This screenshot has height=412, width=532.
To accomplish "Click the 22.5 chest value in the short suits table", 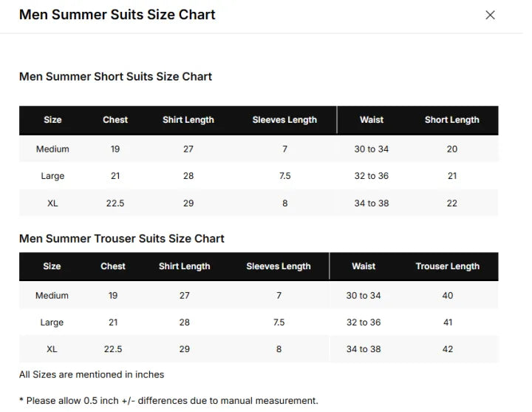I will pyautogui.click(x=115, y=203).
